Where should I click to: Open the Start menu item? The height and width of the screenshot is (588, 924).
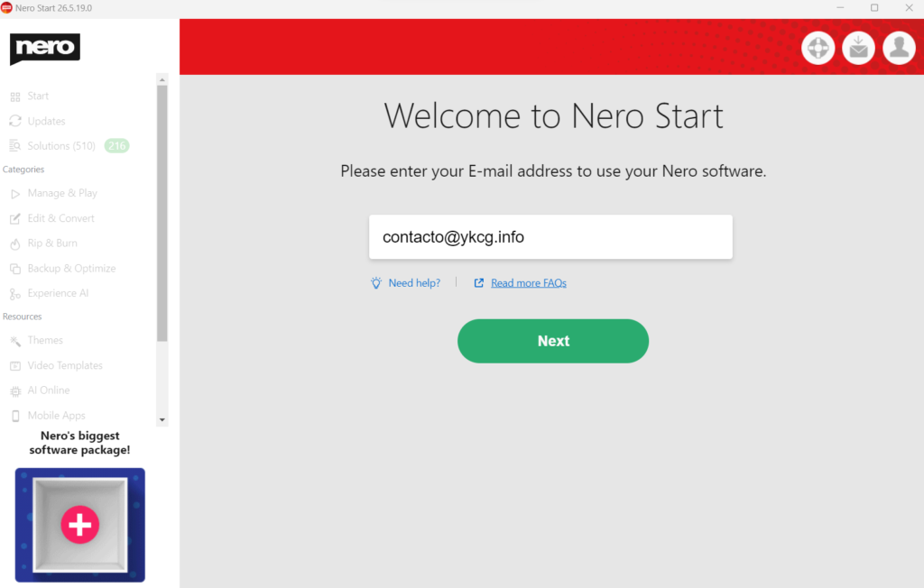click(x=38, y=96)
